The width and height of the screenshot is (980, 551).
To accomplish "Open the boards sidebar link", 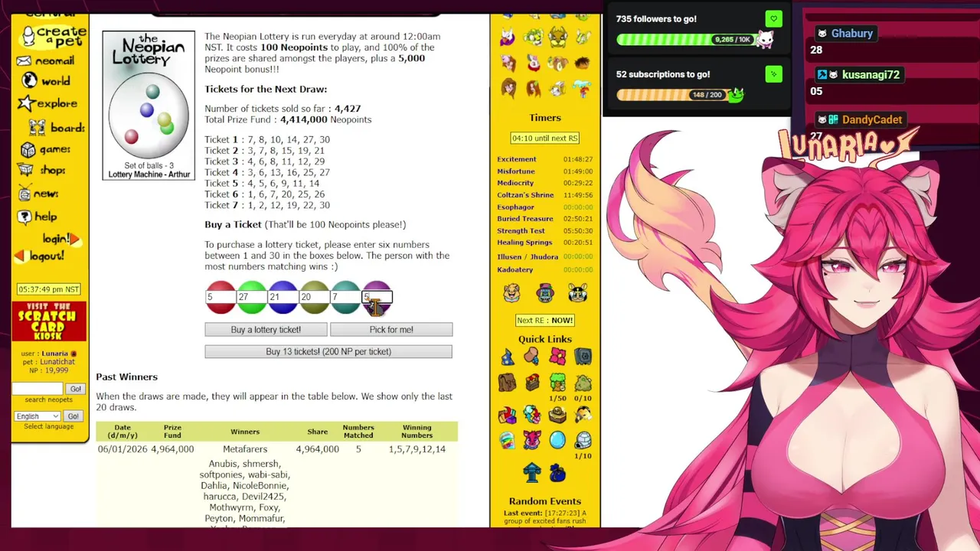I will click(57, 127).
